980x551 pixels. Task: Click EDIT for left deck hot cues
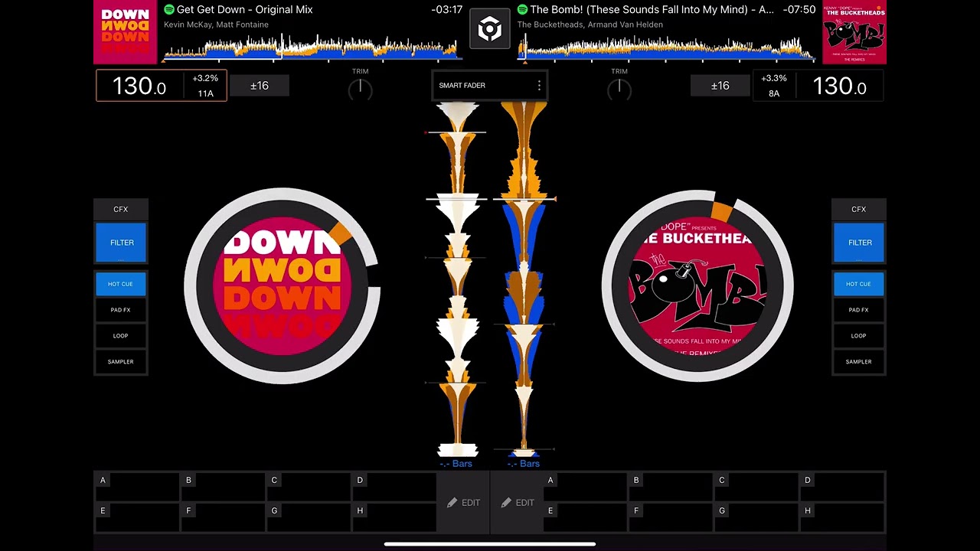(463, 503)
